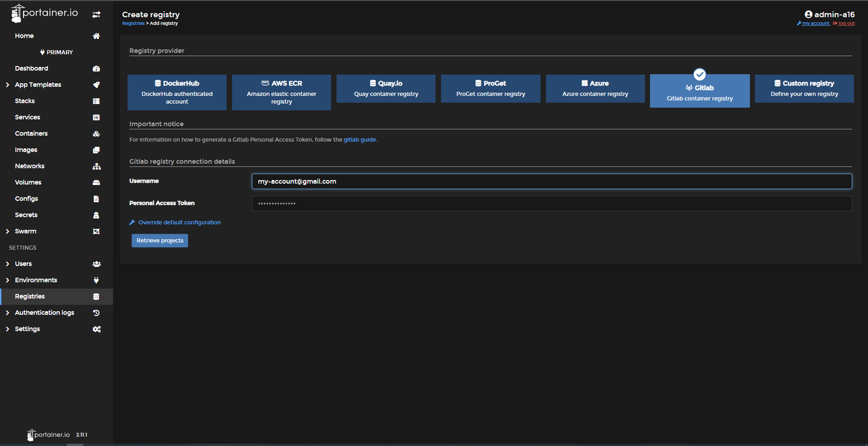Click the Volumes drive icon

96,182
